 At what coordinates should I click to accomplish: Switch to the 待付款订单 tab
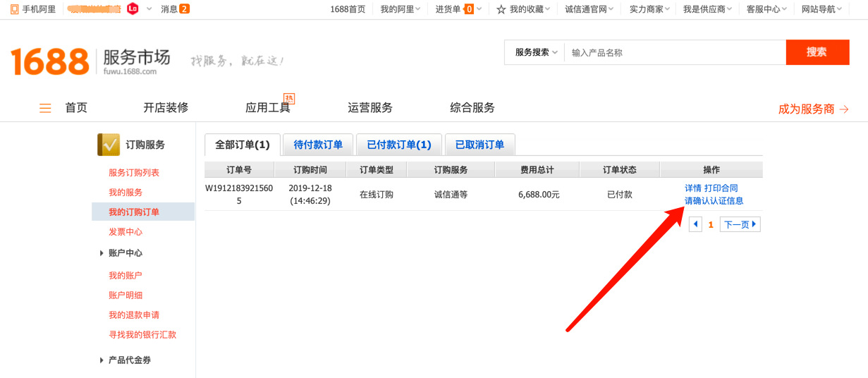[318, 145]
